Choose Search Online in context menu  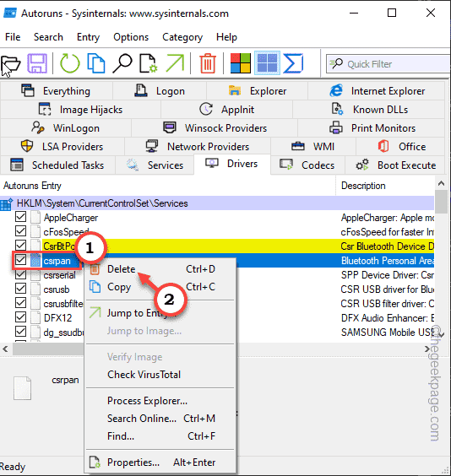[x=160, y=419]
